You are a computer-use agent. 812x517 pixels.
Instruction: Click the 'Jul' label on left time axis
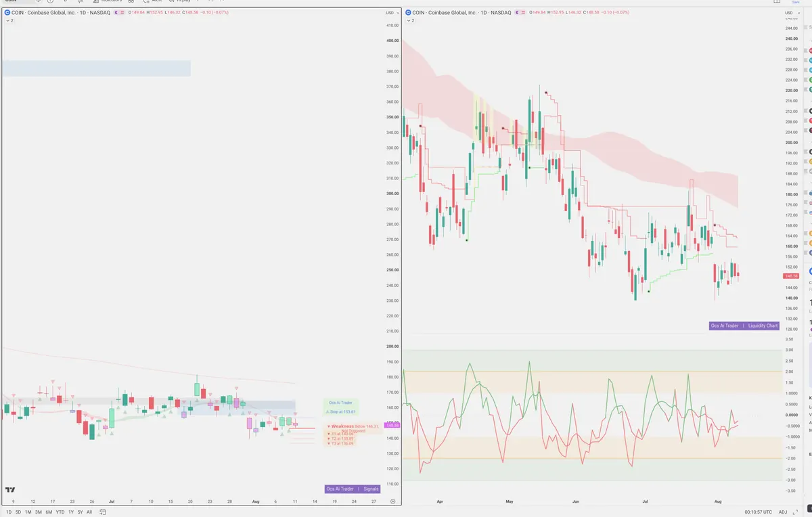112,501
